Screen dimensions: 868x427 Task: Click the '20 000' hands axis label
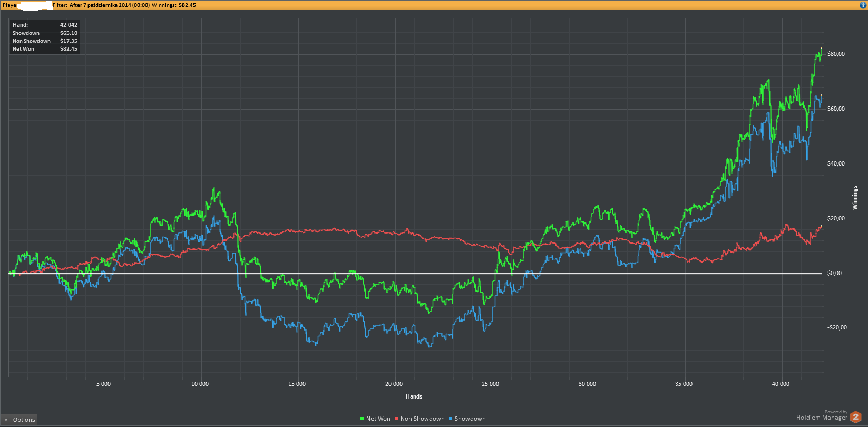pyautogui.click(x=394, y=384)
